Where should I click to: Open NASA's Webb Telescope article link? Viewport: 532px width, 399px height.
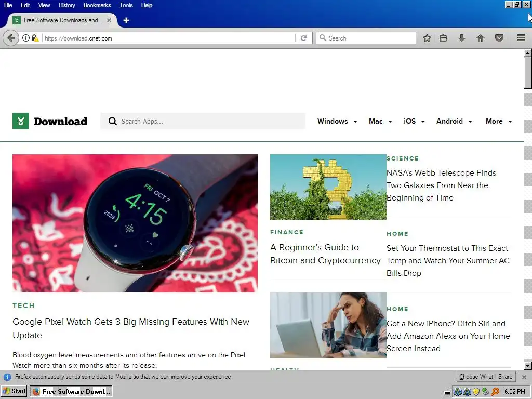click(441, 185)
